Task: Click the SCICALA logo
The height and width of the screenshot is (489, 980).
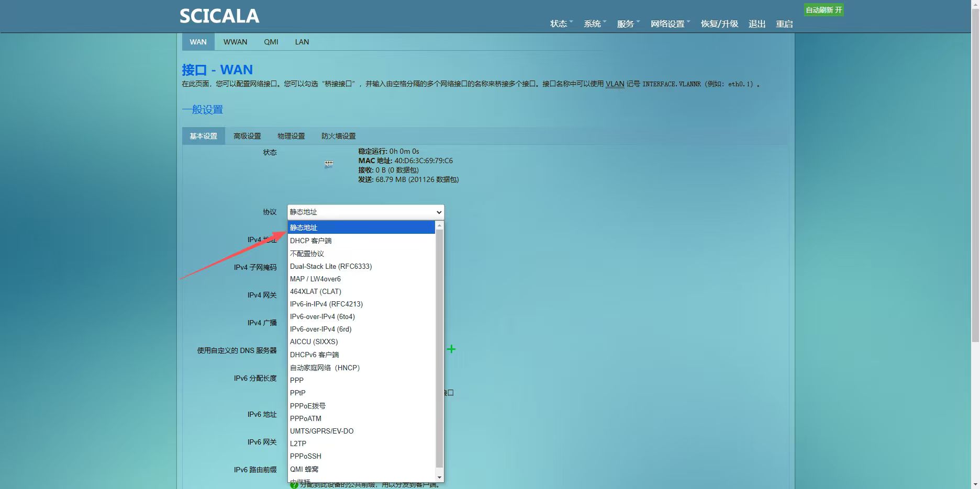Action: click(219, 16)
